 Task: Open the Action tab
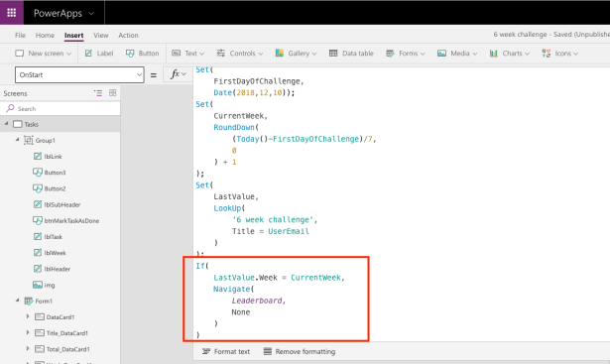(128, 35)
